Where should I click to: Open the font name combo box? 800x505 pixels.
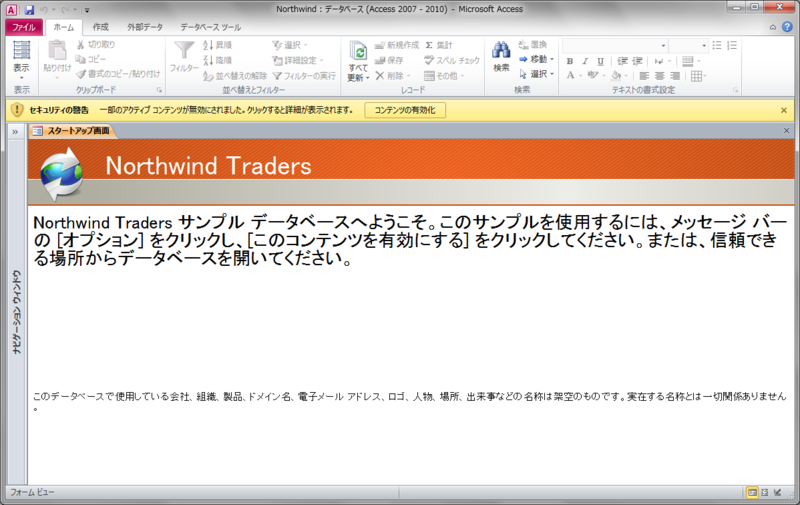coord(615,45)
